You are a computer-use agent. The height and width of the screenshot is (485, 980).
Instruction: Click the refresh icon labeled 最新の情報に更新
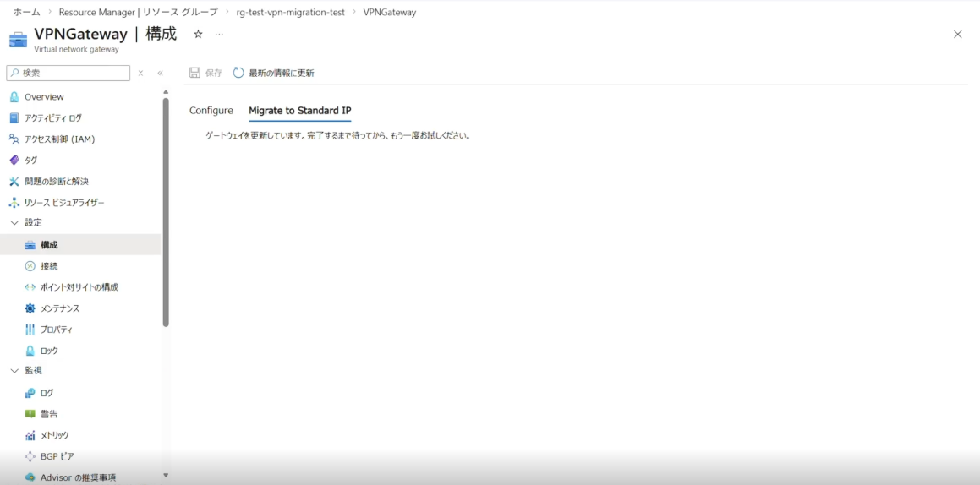(238, 74)
